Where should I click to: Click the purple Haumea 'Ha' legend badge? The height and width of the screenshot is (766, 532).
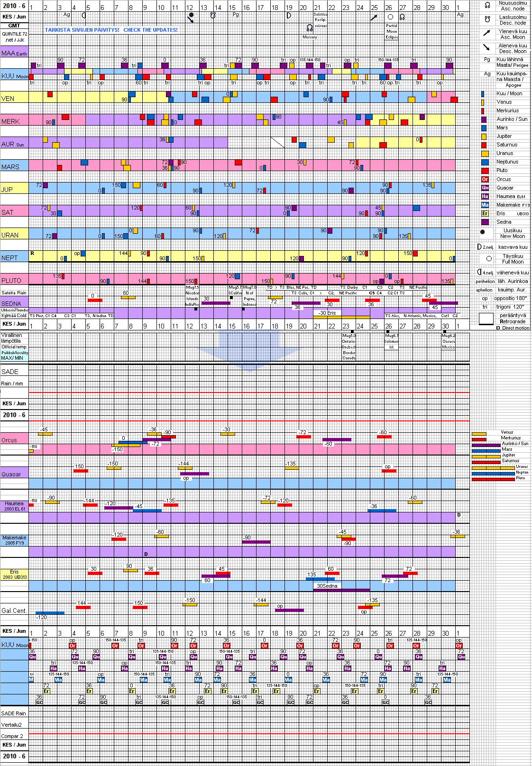pyautogui.click(x=485, y=196)
